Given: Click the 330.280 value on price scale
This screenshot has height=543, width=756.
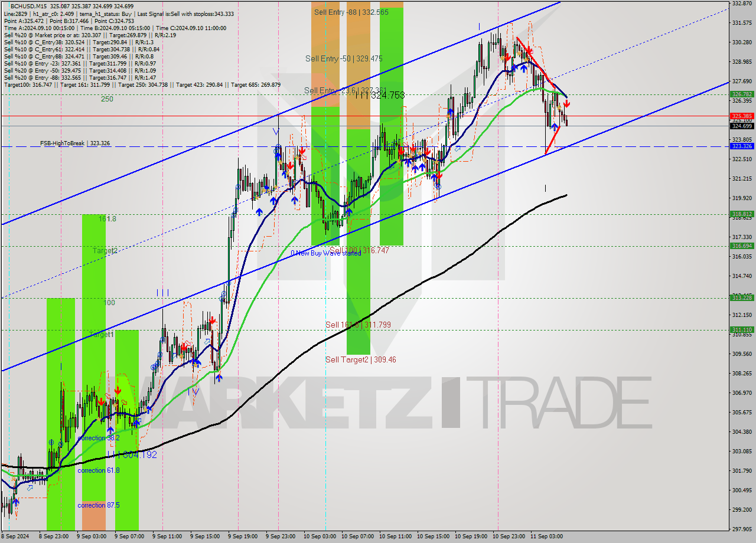Looking at the screenshot, I should pos(742,42).
